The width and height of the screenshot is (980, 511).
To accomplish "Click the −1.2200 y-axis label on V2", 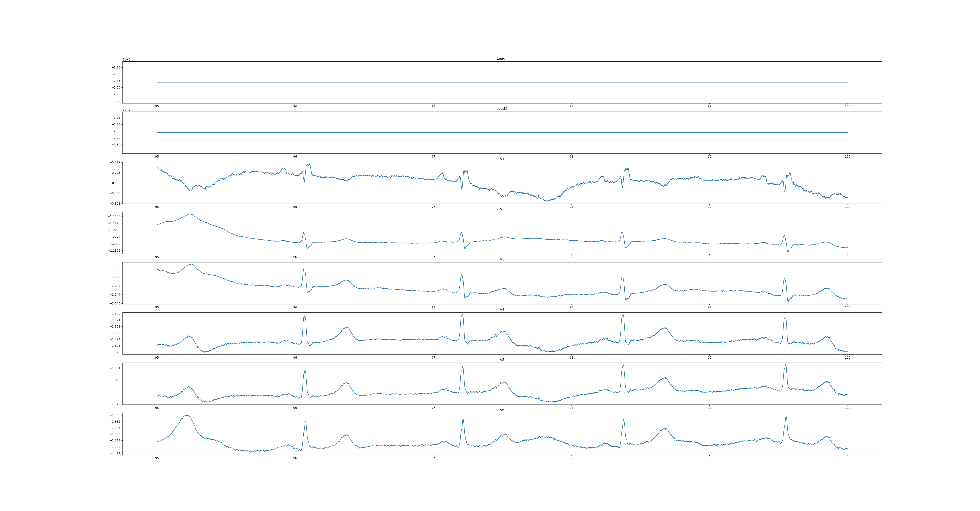I will pos(114,216).
